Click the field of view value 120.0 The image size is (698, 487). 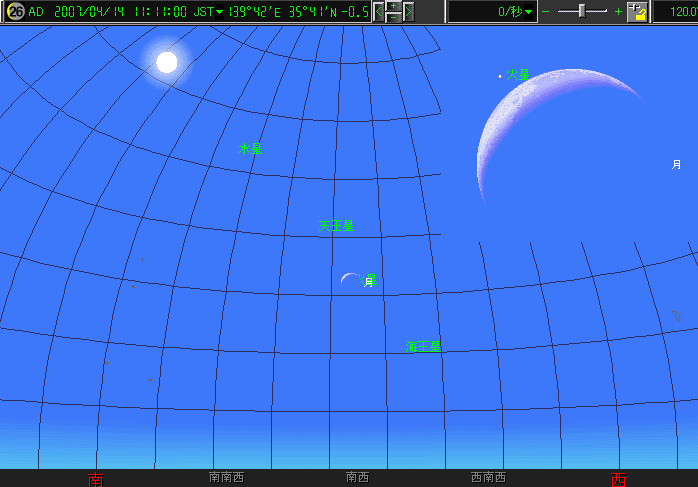pyautogui.click(x=678, y=12)
